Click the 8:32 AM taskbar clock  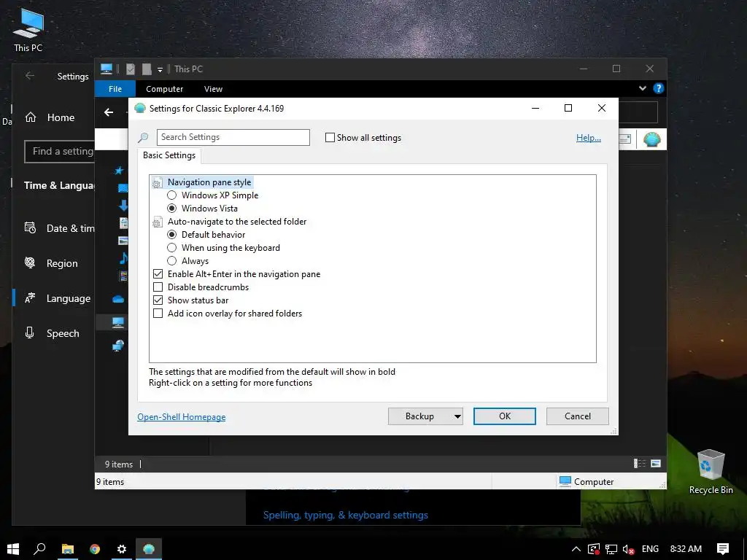686,549
